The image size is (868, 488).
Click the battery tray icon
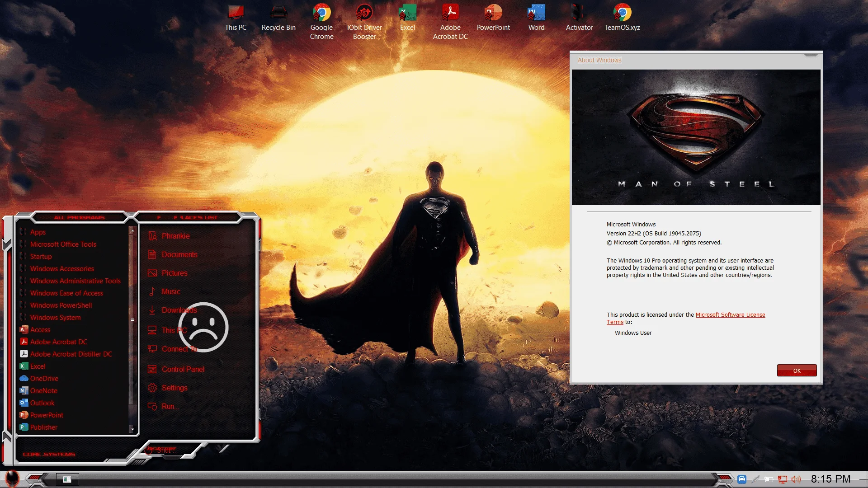769,479
